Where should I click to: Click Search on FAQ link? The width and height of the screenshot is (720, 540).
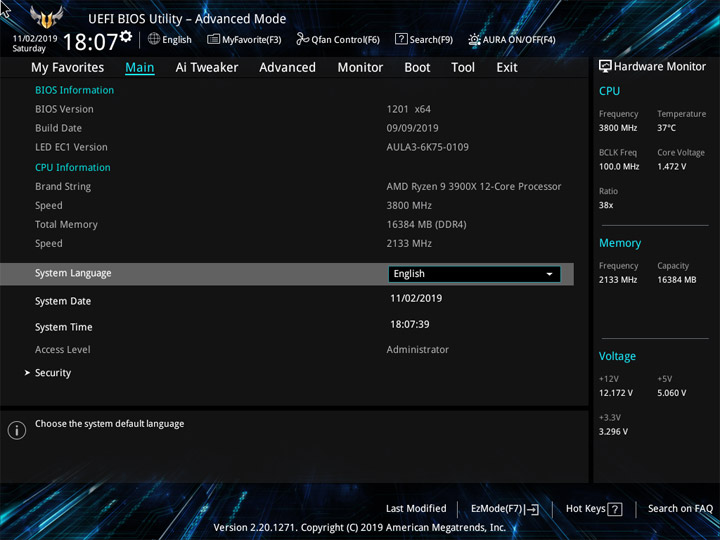[680, 508]
